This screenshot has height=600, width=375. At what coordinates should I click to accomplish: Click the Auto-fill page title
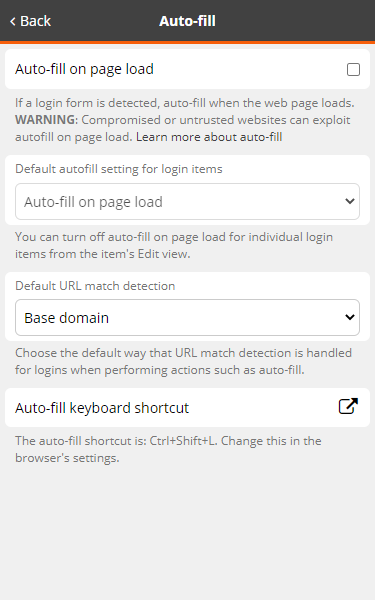[188, 21]
